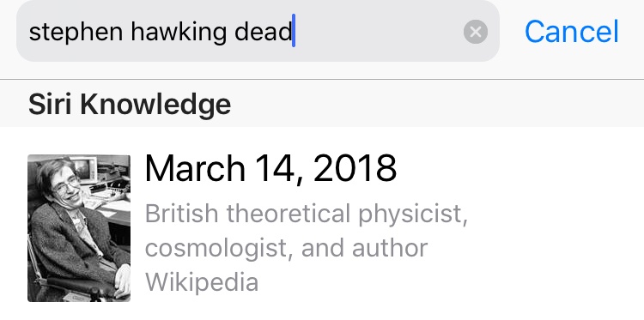Tap the Cancel button

572,32
